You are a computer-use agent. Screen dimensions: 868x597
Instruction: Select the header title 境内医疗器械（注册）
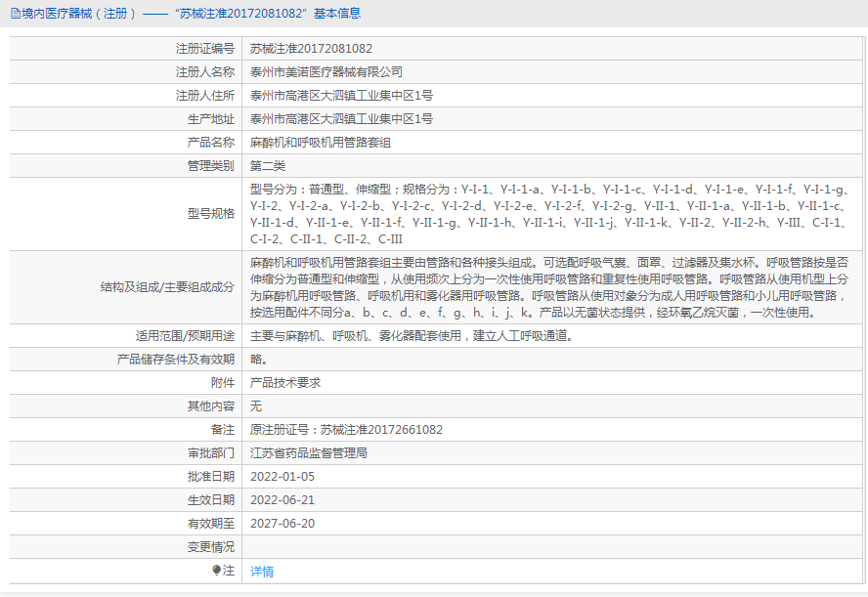(x=78, y=14)
